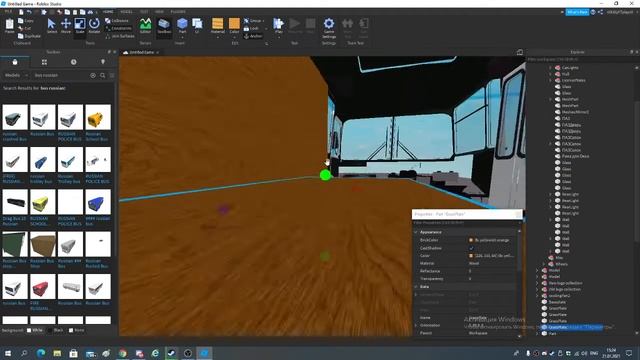Click the What's New button
The image size is (640, 360).
point(577,12)
